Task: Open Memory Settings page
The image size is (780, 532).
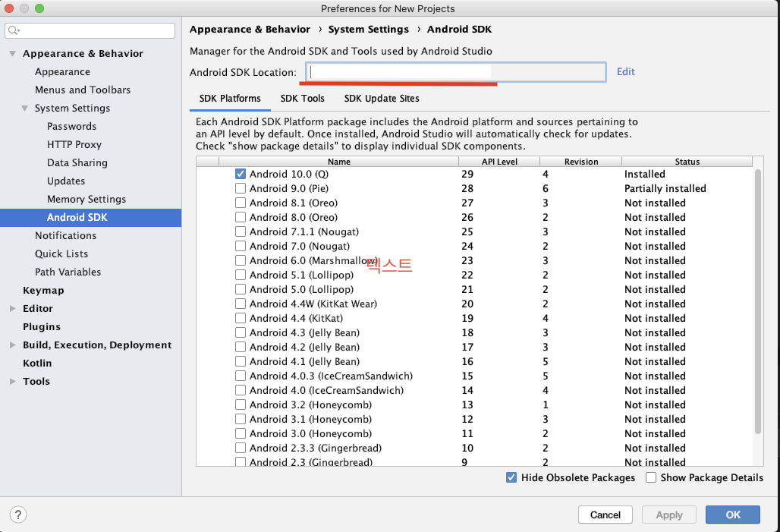Action: pyautogui.click(x=86, y=199)
